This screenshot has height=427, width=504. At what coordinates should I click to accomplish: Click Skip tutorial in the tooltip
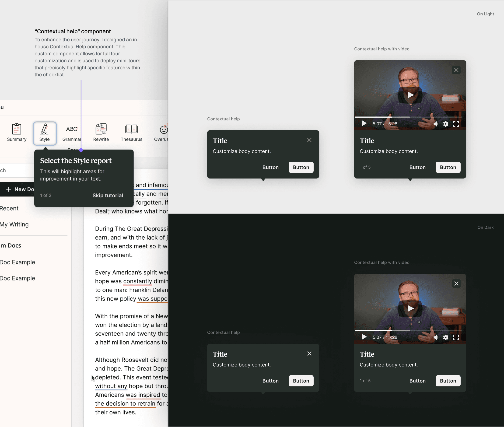pyautogui.click(x=108, y=195)
